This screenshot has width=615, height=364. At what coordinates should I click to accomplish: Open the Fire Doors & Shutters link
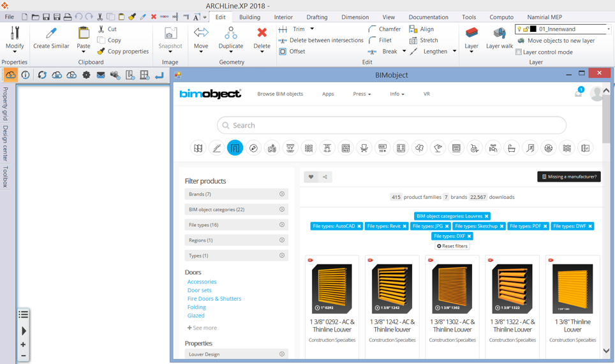click(214, 298)
